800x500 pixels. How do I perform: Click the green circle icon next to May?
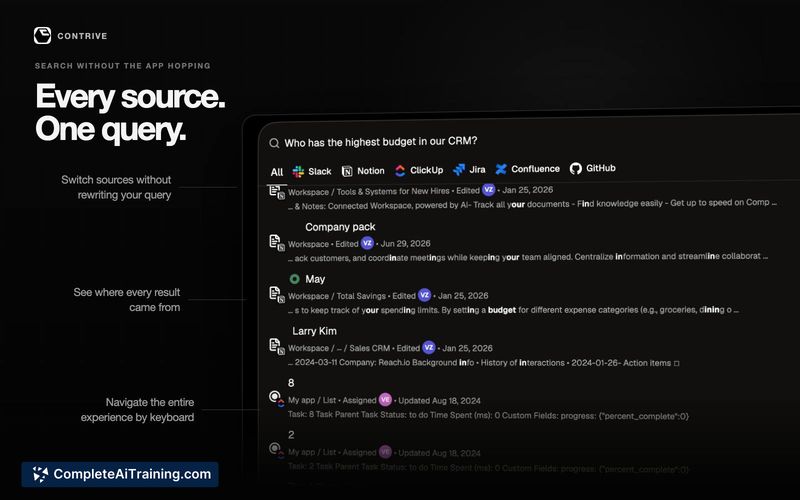(294, 279)
